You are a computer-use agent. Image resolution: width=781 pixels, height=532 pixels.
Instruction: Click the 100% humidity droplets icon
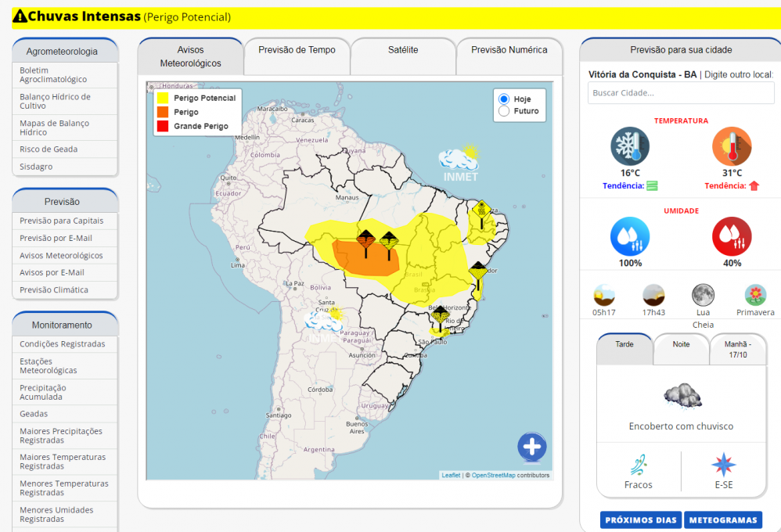tap(630, 236)
